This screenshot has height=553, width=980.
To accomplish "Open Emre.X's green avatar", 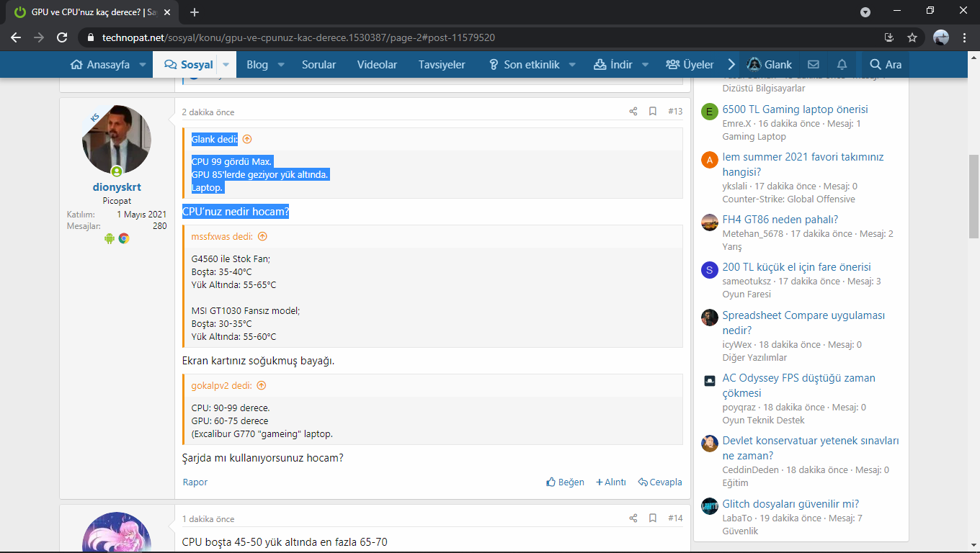I will pyautogui.click(x=710, y=112).
